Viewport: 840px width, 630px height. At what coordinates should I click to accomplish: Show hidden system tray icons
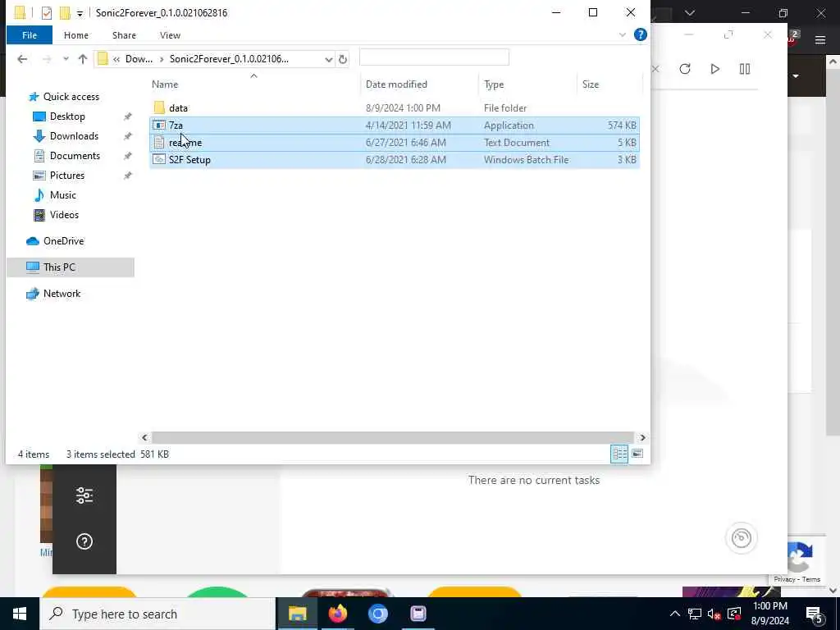675,614
